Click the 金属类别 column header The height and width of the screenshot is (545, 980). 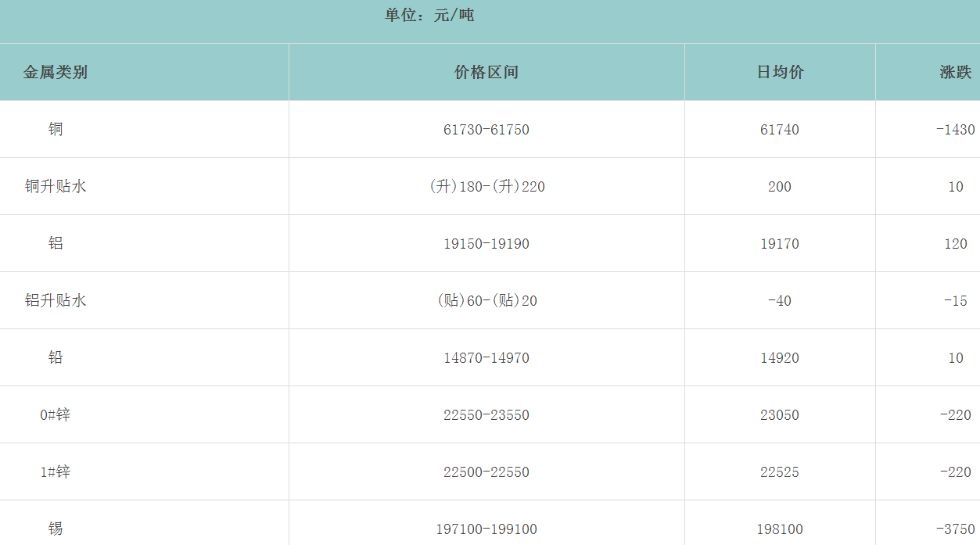[55, 73]
